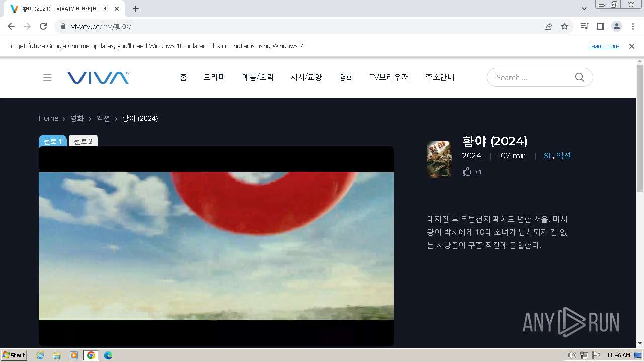The image size is (644, 362).
Task: Click Learn more about Chrome updates
Action: pyautogui.click(x=604, y=46)
